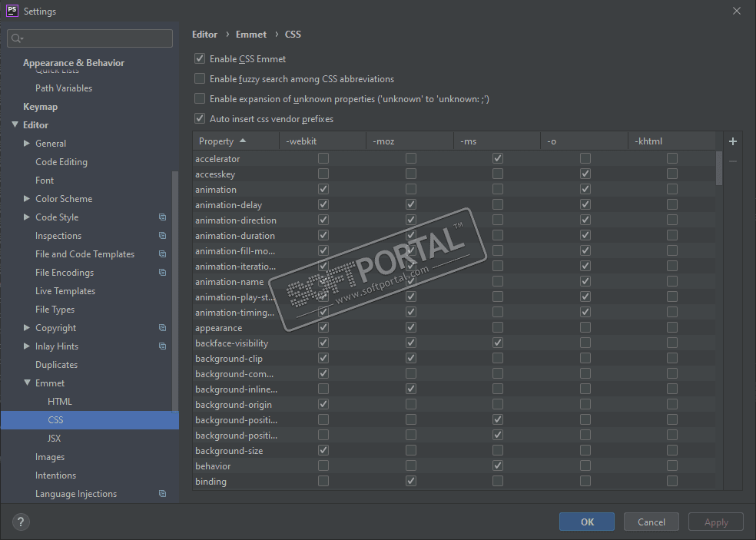Screen dimensions: 756x540
Task: Click the project icon beside Copyright
Action: click(162, 328)
